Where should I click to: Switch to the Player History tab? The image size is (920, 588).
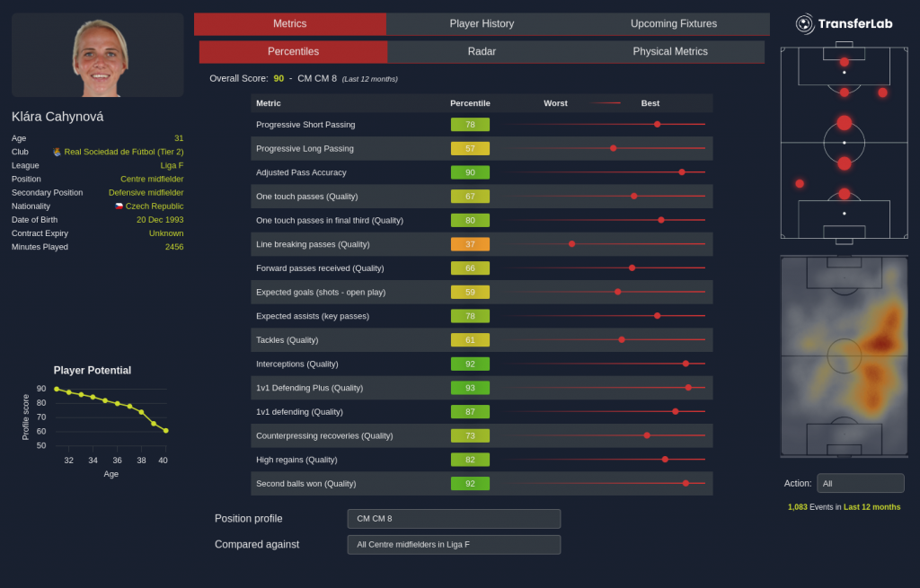[x=482, y=24]
